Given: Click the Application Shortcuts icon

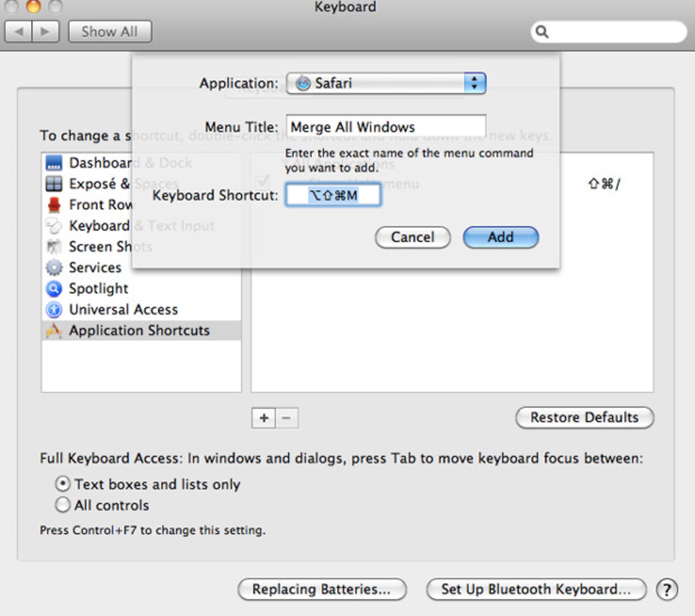Looking at the screenshot, I should [x=54, y=331].
